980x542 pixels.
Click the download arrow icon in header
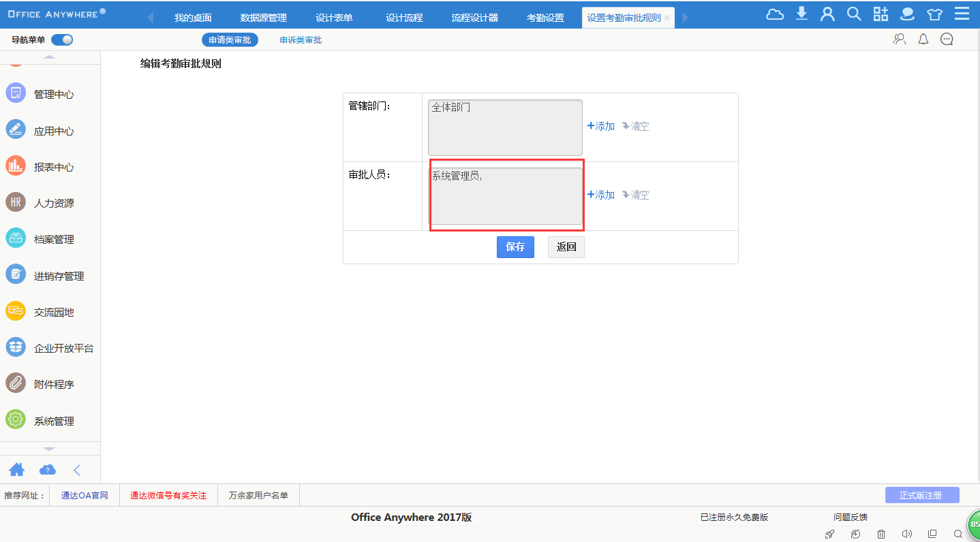coord(801,14)
